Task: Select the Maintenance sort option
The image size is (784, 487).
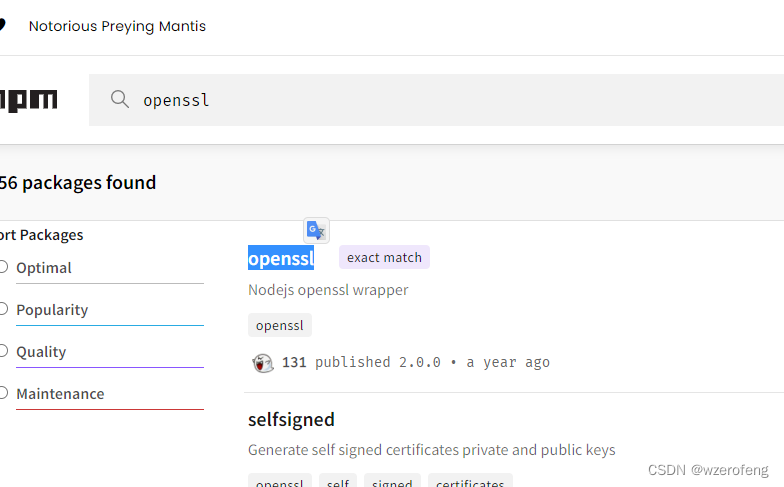Action: pyautogui.click(x=4, y=393)
